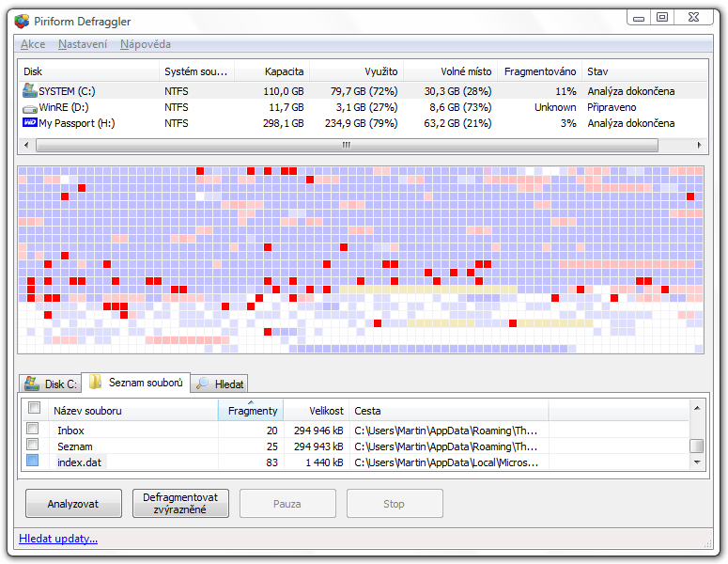Sort by the Cesta column header
728x564 pixels.
[448, 410]
